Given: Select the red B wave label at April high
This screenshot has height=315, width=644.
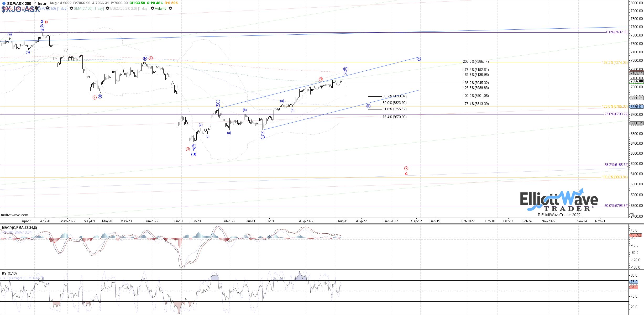Looking at the screenshot, I should pyautogui.click(x=46, y=22).
